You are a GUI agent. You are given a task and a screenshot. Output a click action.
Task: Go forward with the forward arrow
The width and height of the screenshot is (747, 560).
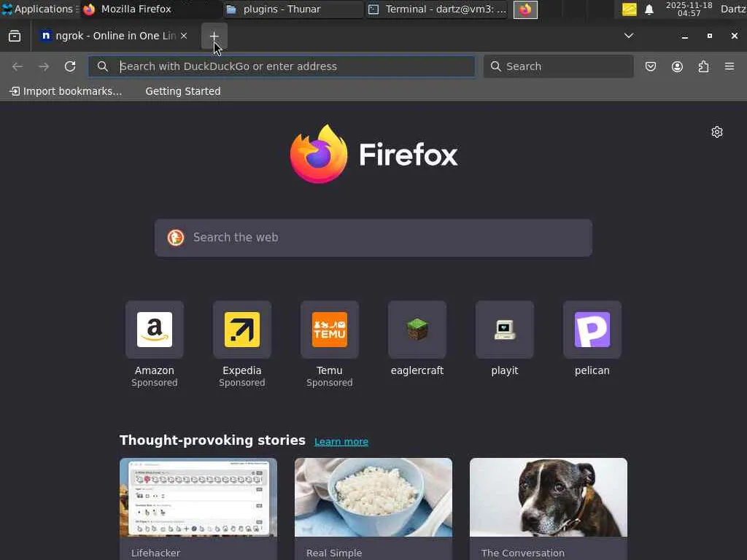pos(44,66)
